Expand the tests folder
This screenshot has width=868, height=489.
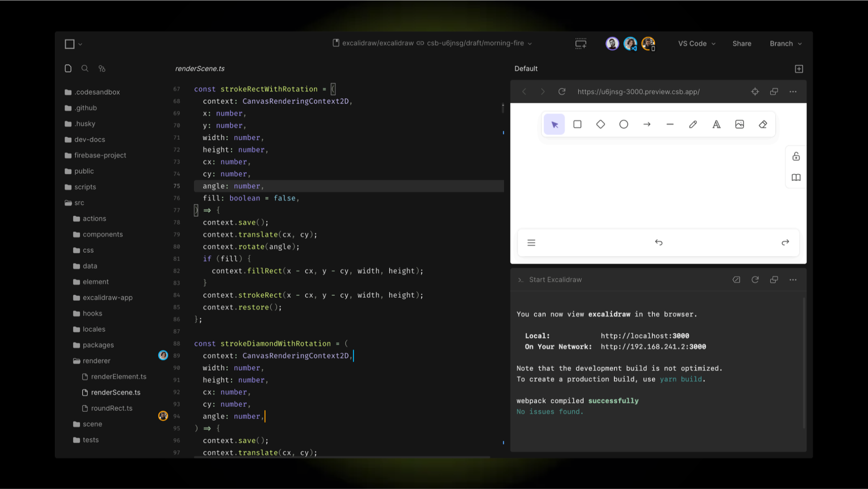pyautogui.click(x=87, y=440)
